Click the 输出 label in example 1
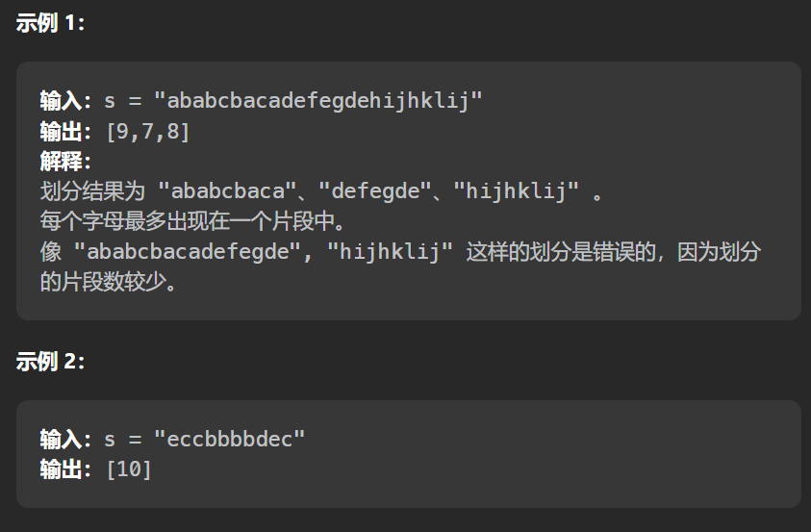This screenshot has width=811, height=532. tap(61, 131)
